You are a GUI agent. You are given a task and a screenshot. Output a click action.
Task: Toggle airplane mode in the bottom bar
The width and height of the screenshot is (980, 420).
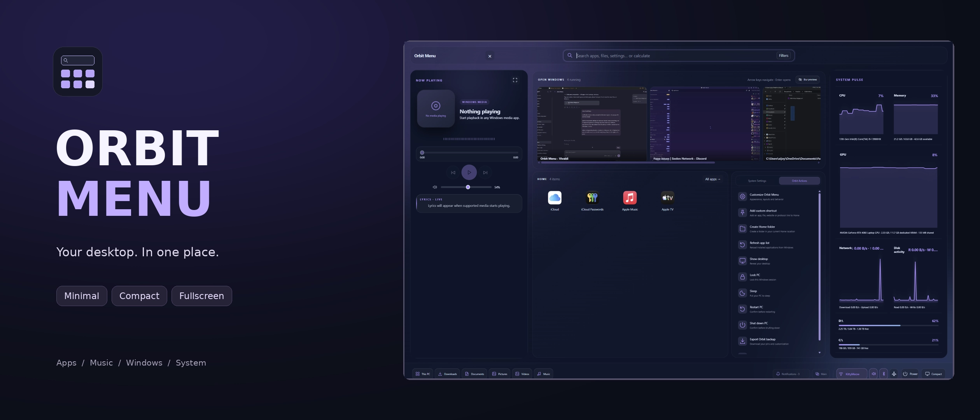pyautogui.click(x=894, y=374)
